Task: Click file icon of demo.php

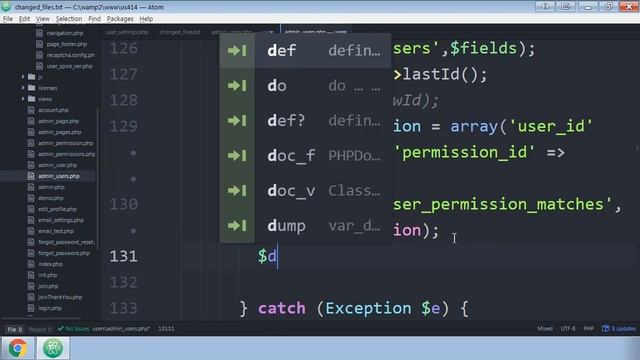Action: point(31,198)
